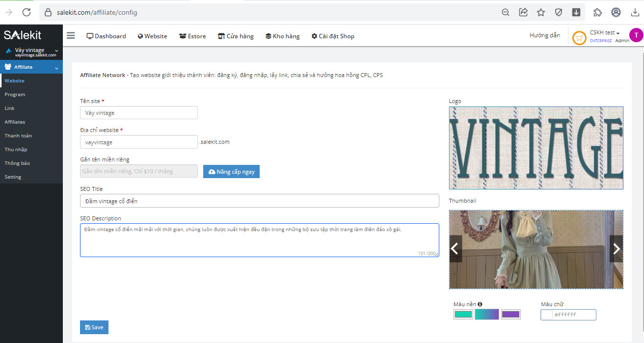Open the Kho hàng menu
This screenshot has height=343, width=644.
282,36
